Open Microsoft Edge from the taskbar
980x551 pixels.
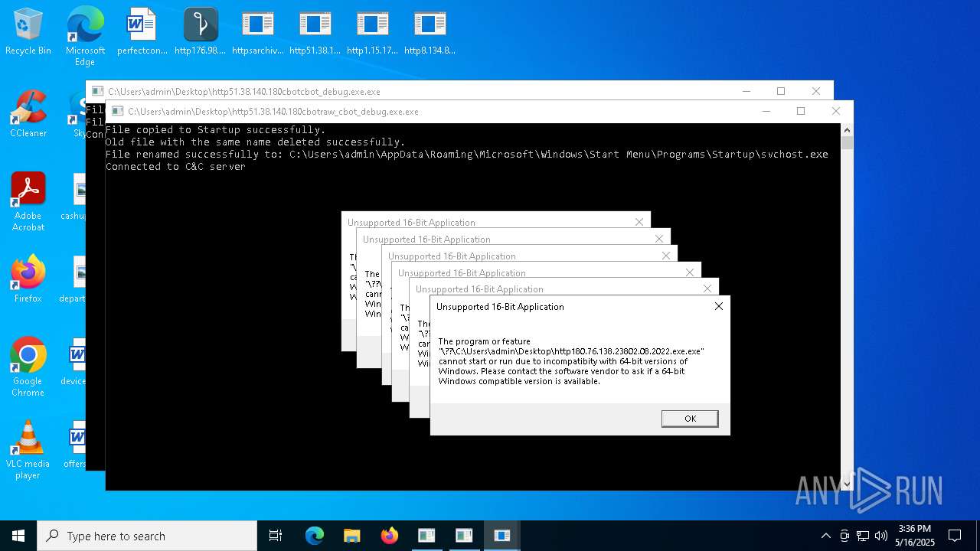pos(315,536)
